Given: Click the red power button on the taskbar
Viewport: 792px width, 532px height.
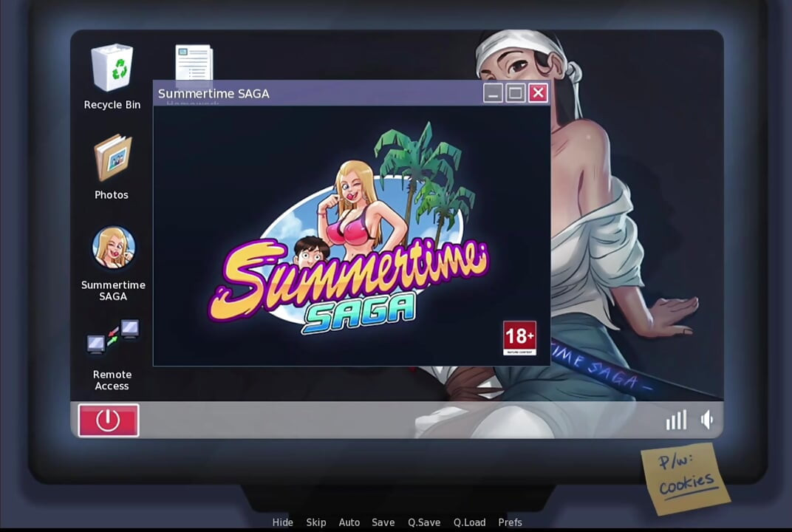Looking at the screenshot, I should (109, 420).
